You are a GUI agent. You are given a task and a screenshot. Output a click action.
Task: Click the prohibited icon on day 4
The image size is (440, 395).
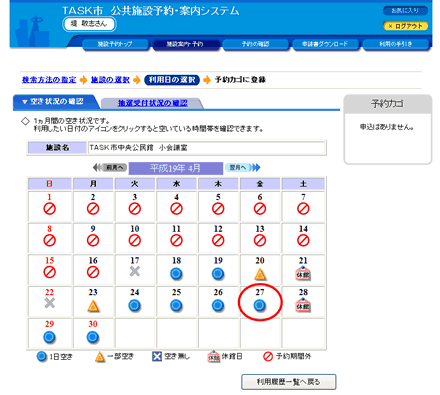(176, 209)
